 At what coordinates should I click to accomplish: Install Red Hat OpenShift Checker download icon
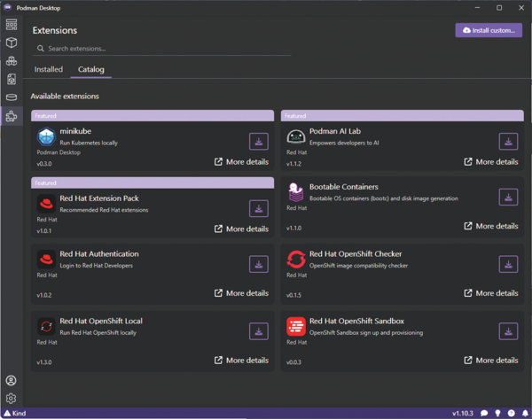508,264
